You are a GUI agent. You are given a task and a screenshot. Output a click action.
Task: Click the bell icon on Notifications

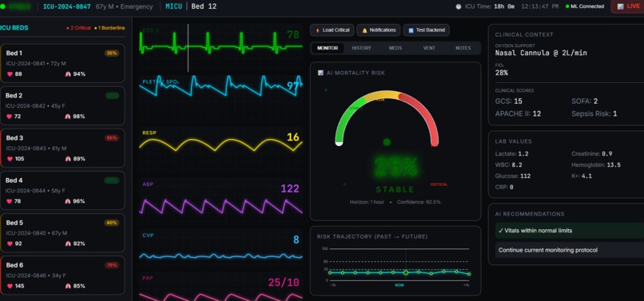point(364,30)
